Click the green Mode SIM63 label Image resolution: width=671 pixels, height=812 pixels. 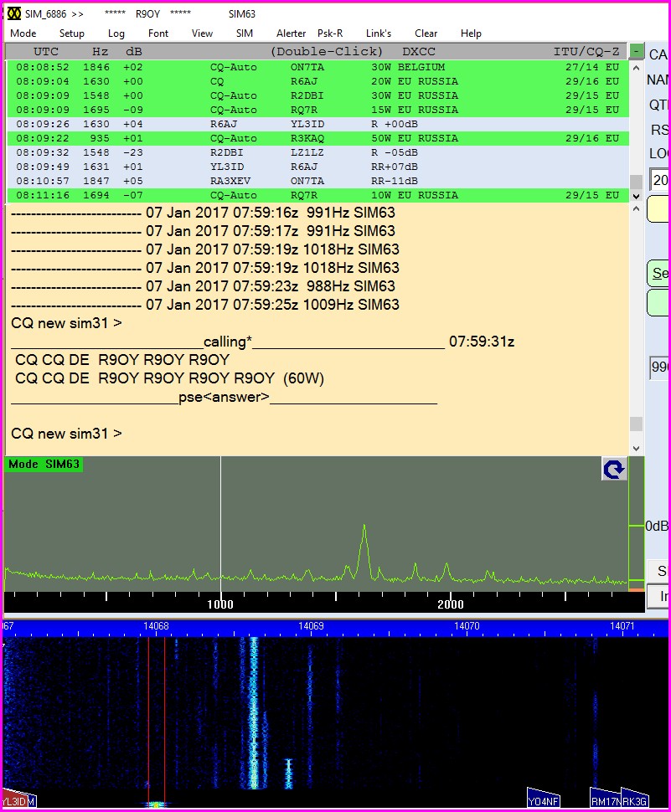click(x=44, y=464)
